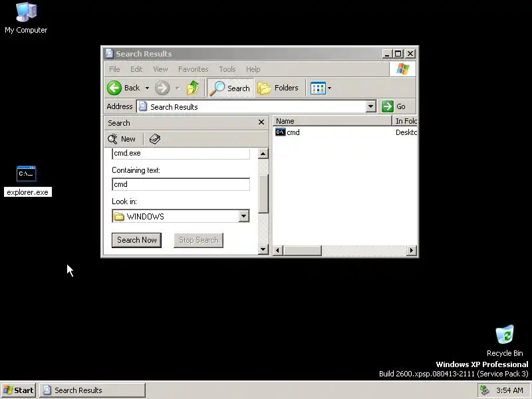This screenshot has width=532, height=399.
Task: Select Search Results taskbar button
Action: [92, 390]
